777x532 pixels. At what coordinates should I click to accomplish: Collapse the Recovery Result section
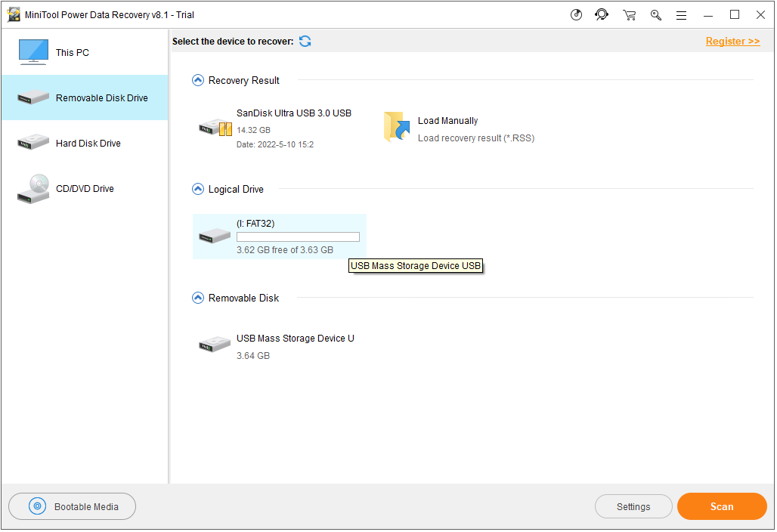click(198, 80)
